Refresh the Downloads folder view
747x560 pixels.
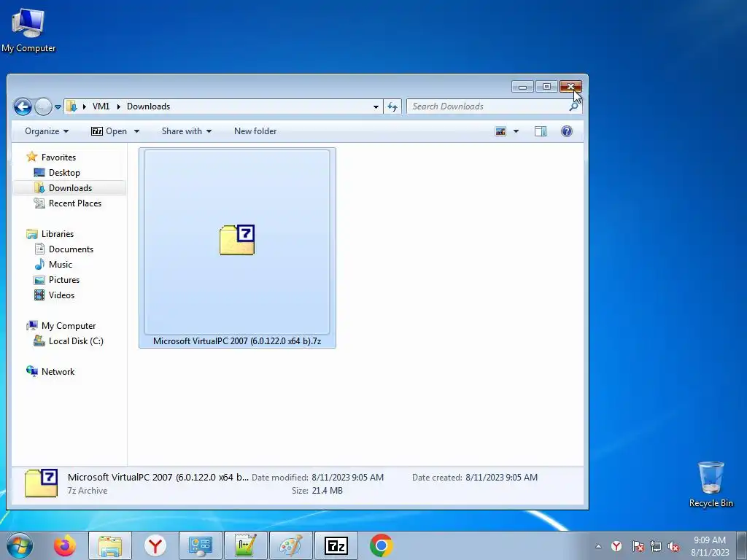392,106
